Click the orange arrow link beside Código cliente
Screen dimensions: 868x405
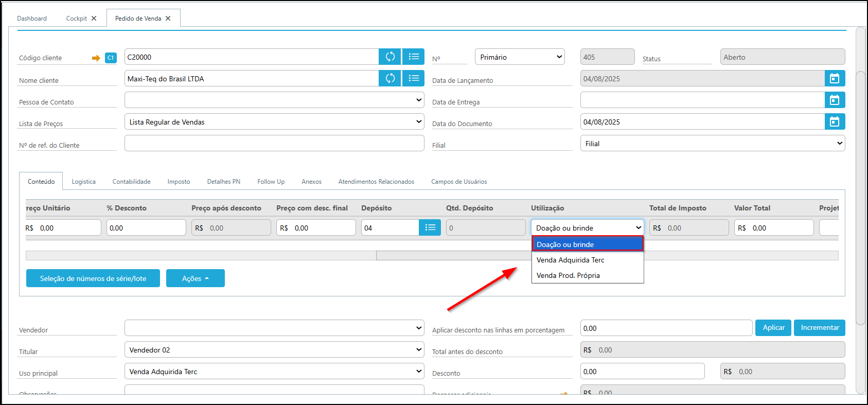pyautogui.click(x=96, y=58)
